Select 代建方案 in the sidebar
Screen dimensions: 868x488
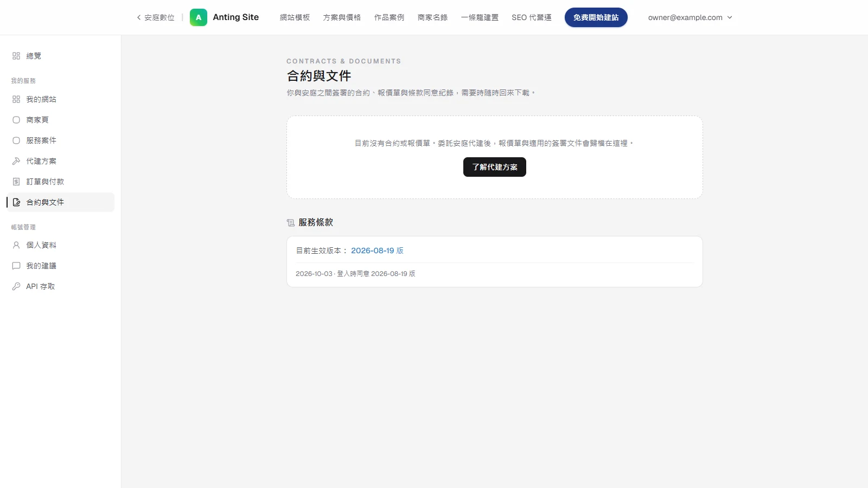click(x=61, y=161)
